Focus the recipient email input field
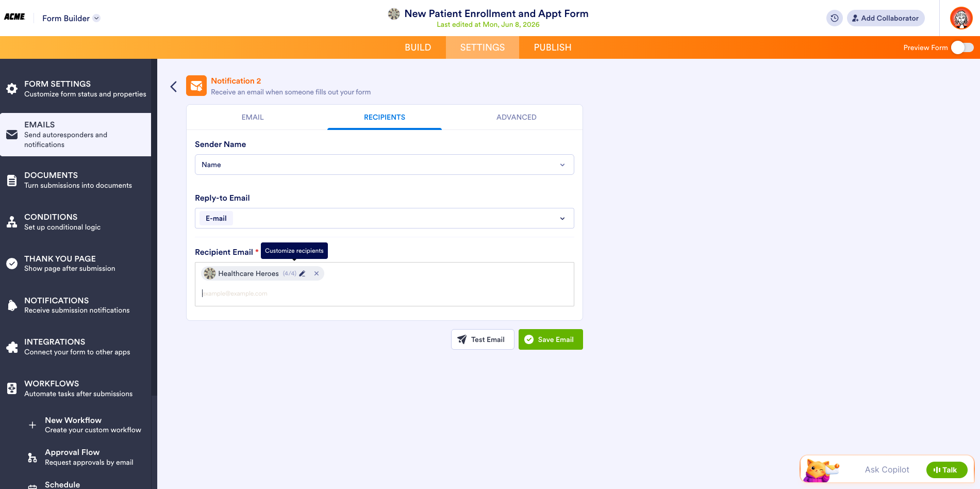This screenshot has height=489, width=980. coord(385,294)
